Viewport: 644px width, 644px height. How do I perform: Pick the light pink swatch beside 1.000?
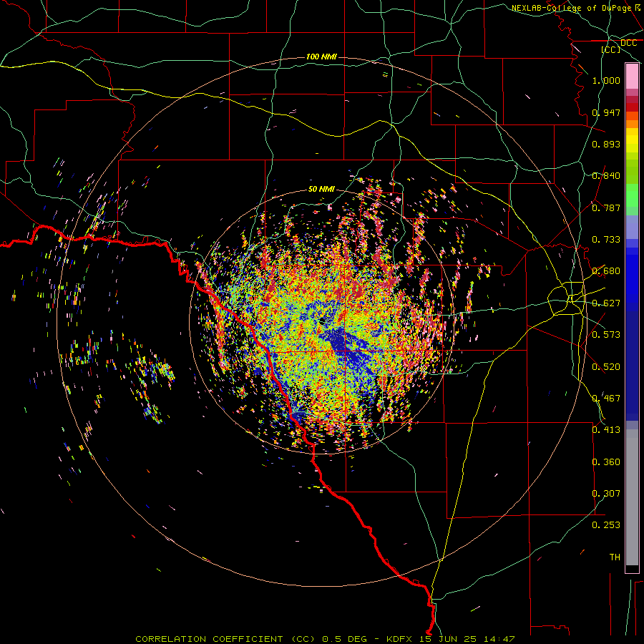[x=632, y=77]
